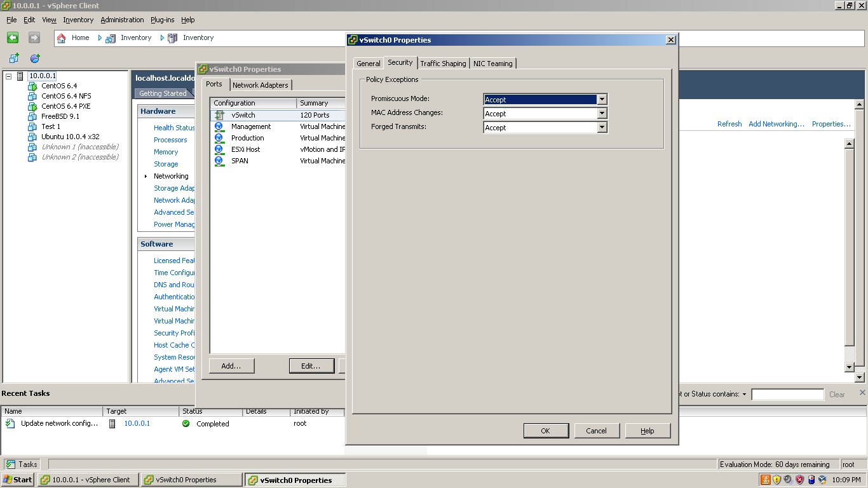Open the Forged Transmits dropdown
This screenshot has height=488, width=868.
pos(601,127)
